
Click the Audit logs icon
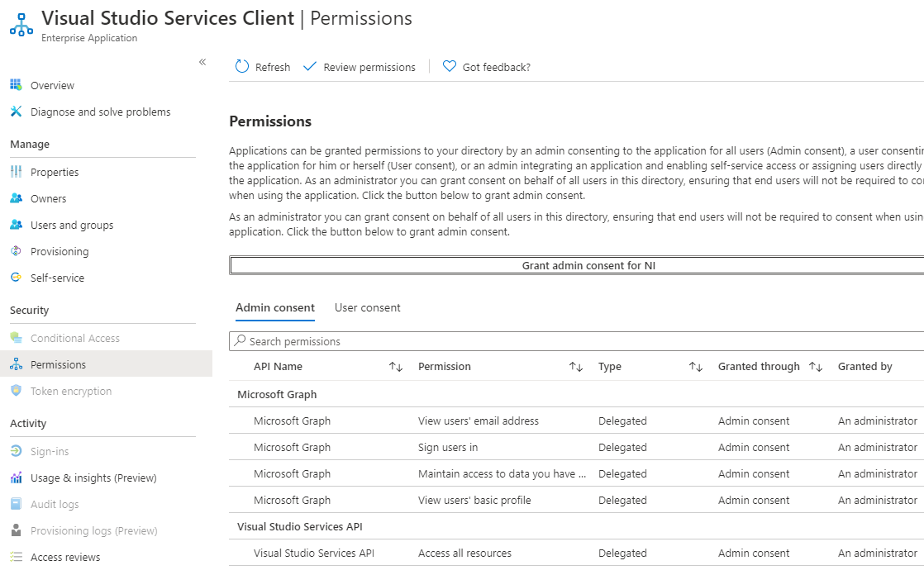click(16, 504)
